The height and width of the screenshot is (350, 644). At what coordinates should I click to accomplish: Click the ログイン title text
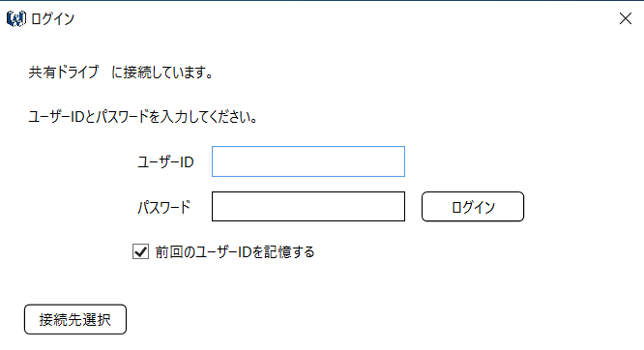(52, 19)
